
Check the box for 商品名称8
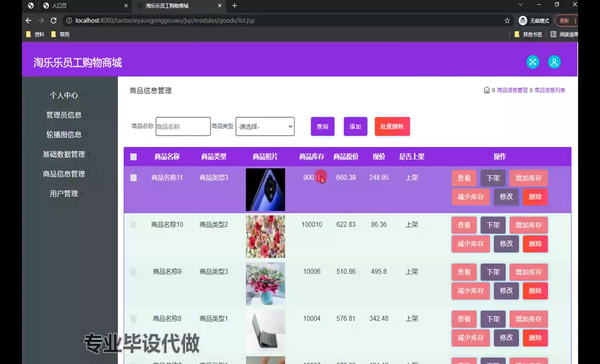(x=134, y=319)
